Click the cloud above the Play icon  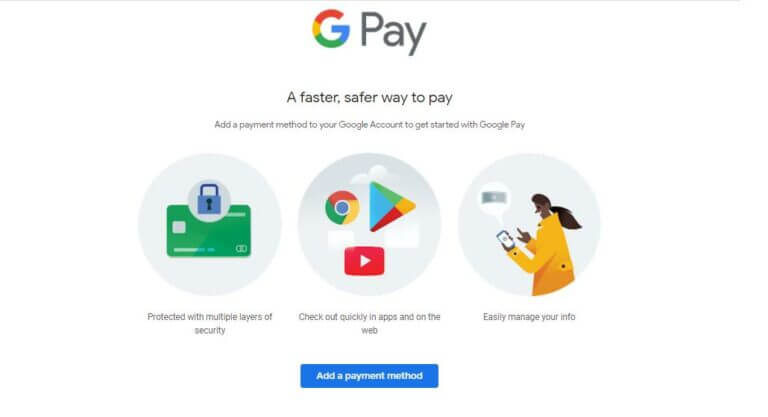click(x=373, y=174)
